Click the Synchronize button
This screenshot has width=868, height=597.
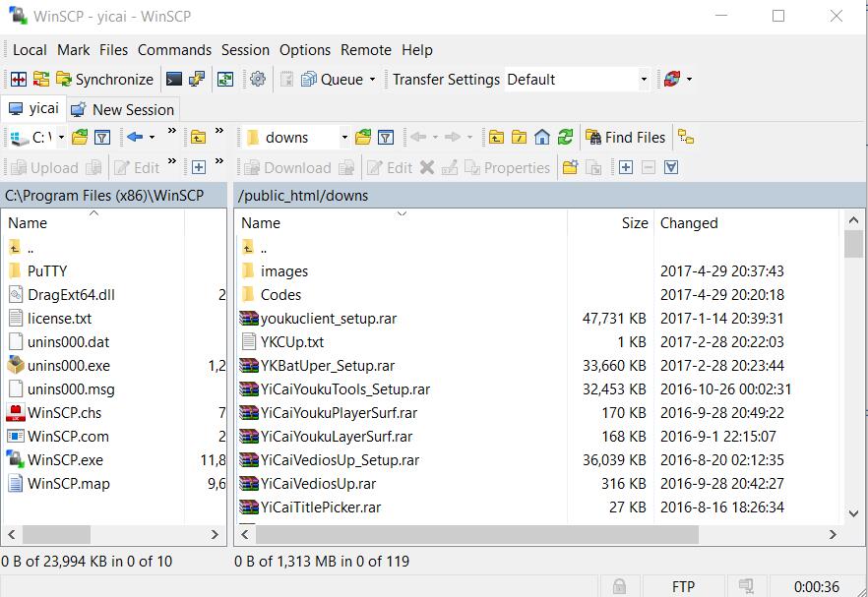(x=104, y=80)
